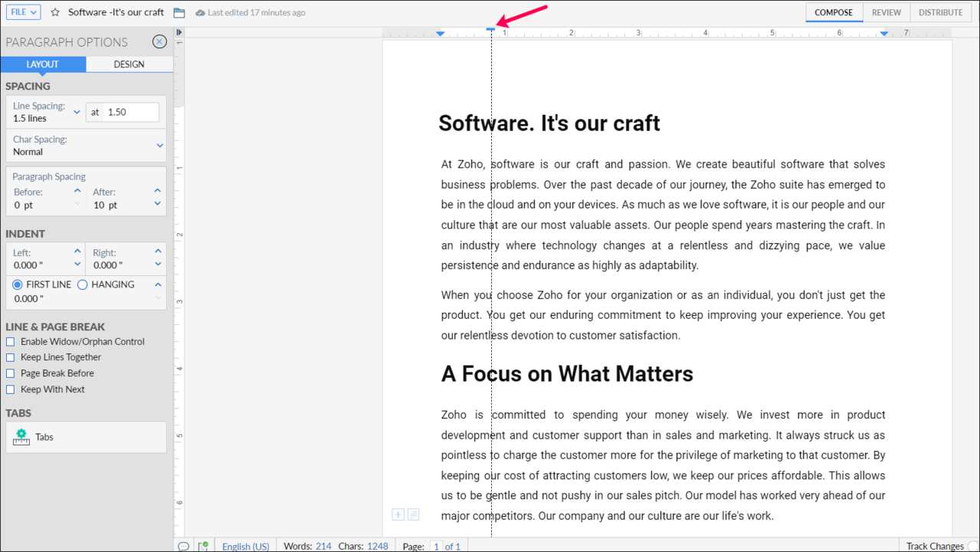Click Last edited 17 minutes ago text

256,13
